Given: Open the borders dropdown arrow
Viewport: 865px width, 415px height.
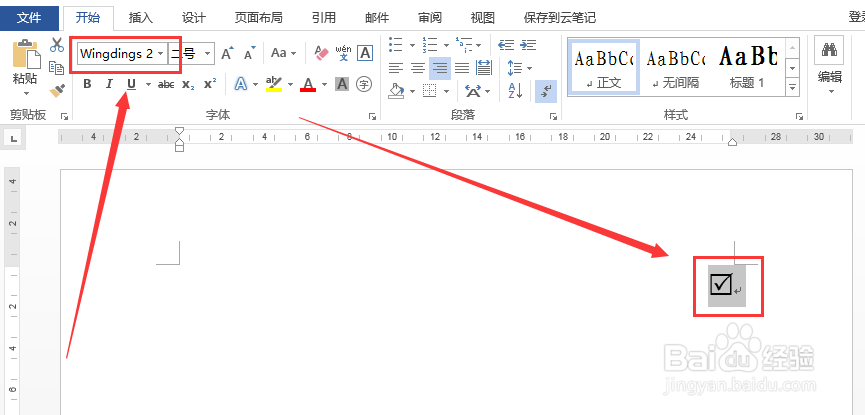Looking at the screenshot, I should pos(446,91).
